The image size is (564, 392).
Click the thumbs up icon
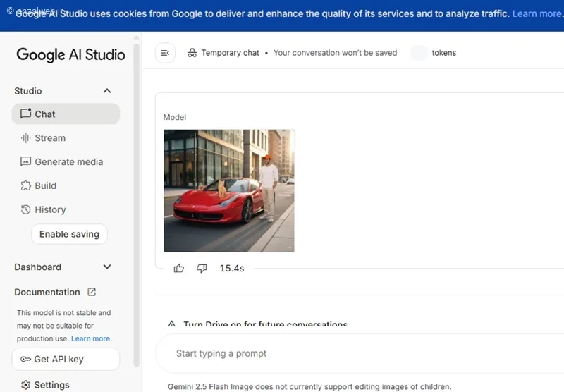pos(179,268)
